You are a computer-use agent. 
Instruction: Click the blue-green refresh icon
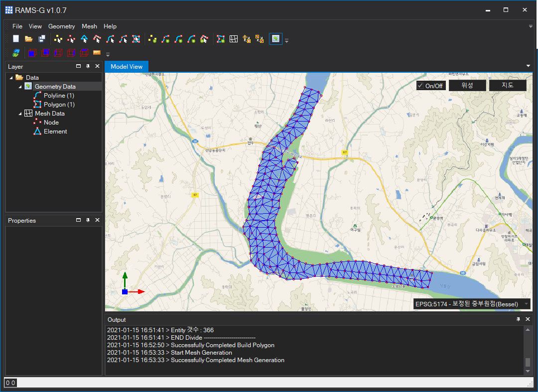point(16,53)
